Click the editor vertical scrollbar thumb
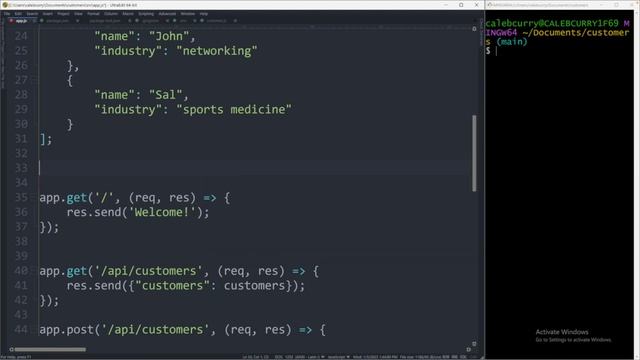The height and width of the screenshot is (360, 640). pos(474,153)
